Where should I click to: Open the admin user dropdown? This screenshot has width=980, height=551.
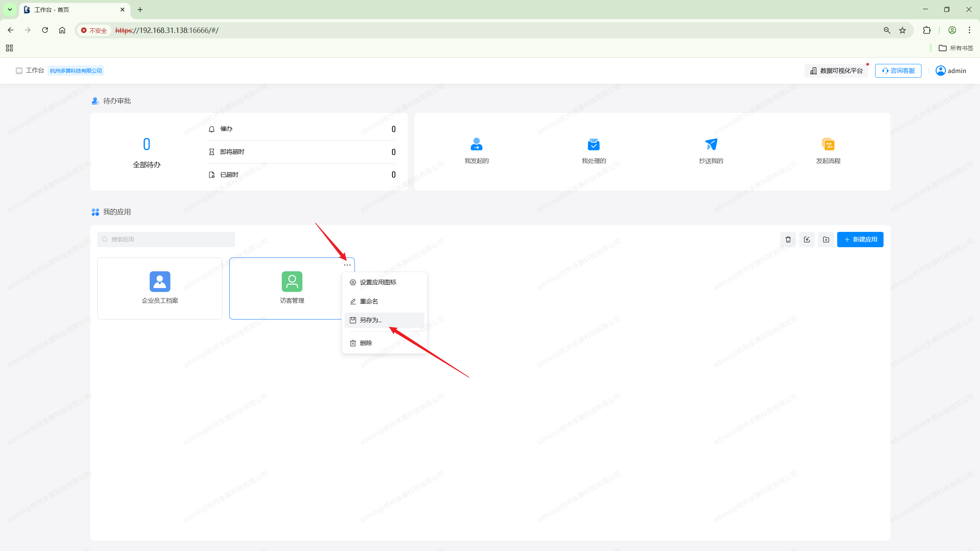pyautogui.click(x=951, y=71)
